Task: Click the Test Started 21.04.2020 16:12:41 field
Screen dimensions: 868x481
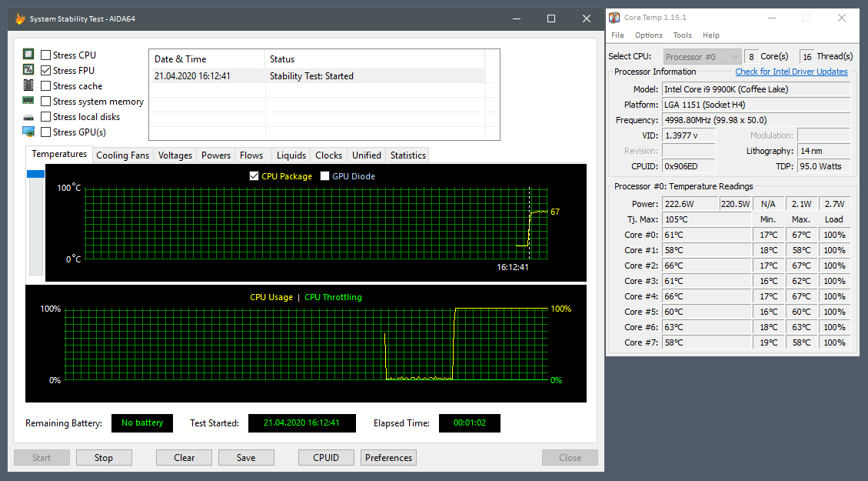Action: (301, 423)
